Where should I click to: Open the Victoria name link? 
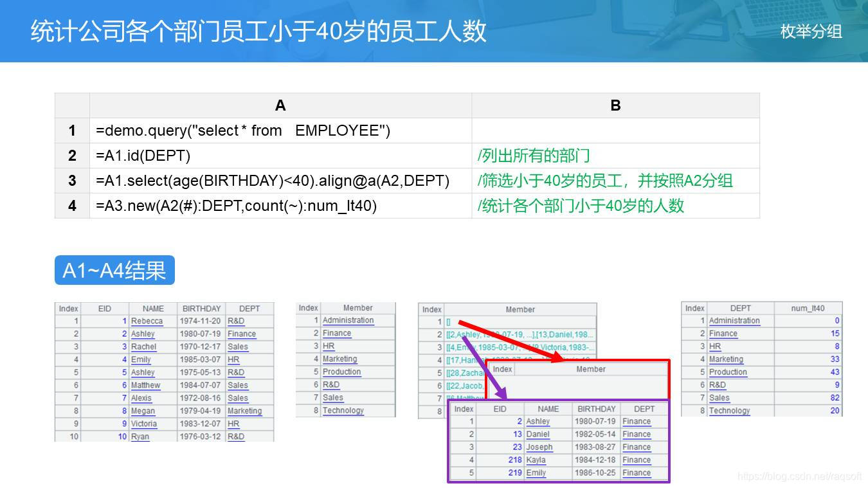pyautogui.click(x=144, y=424)
